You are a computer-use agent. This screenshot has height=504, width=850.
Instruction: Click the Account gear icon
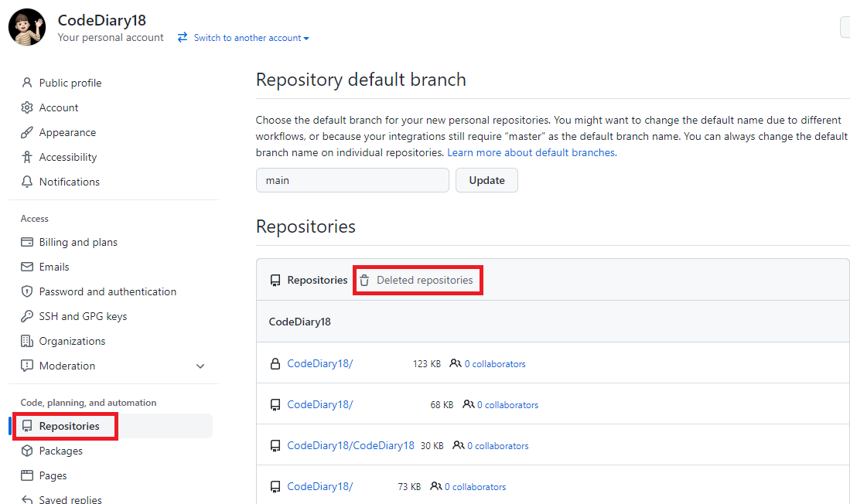[x=26, y=108]
